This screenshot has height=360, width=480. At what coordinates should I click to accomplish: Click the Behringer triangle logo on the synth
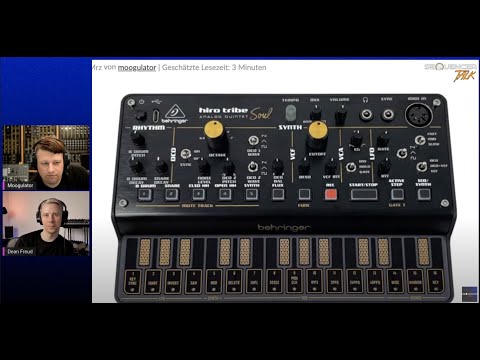[x=175, y=114]
